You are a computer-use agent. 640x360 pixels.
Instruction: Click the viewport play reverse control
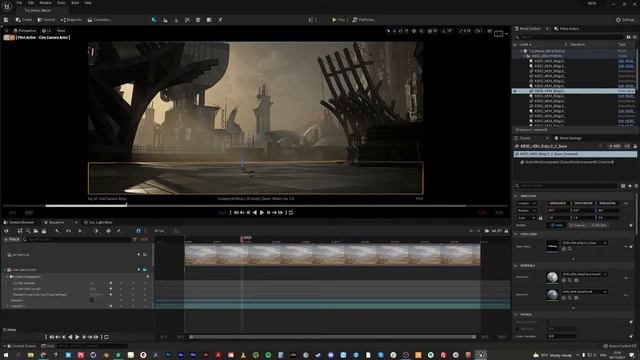255,213
